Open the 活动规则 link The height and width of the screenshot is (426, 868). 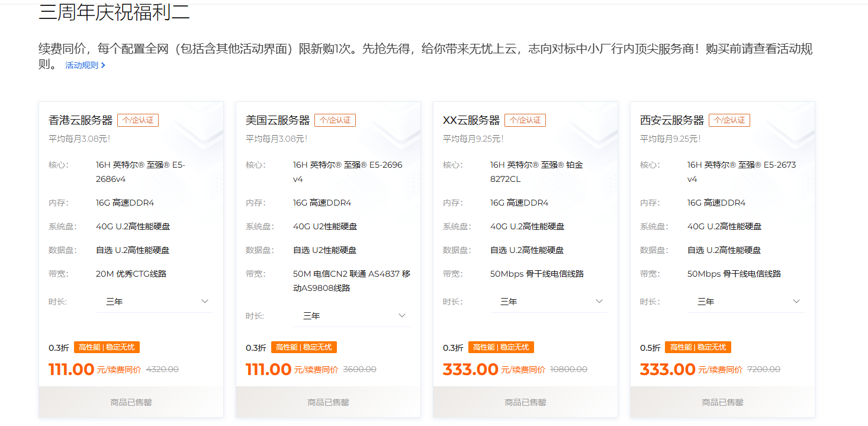[82, 65]
